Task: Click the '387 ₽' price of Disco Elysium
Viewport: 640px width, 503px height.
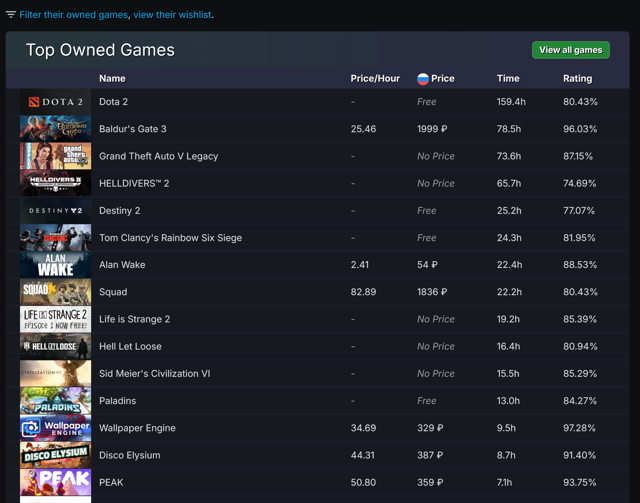Action: 430,455
